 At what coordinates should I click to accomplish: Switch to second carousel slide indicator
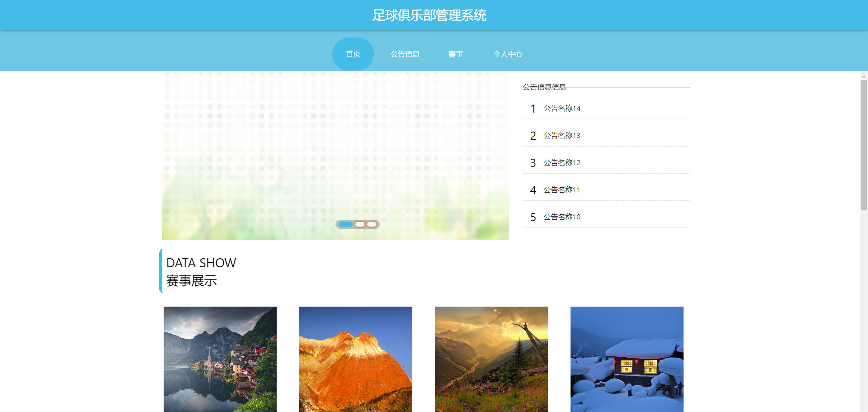pyautogui.click(x=360, y=224)
